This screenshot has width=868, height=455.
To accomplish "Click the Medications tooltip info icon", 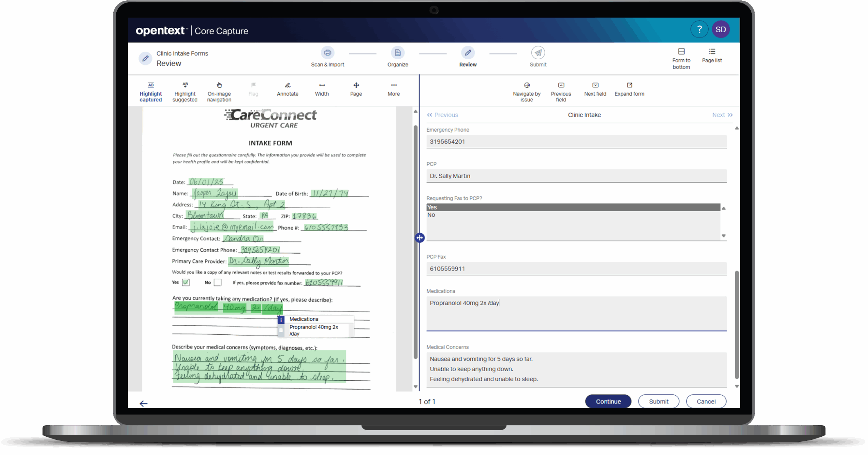I will 281,320.
